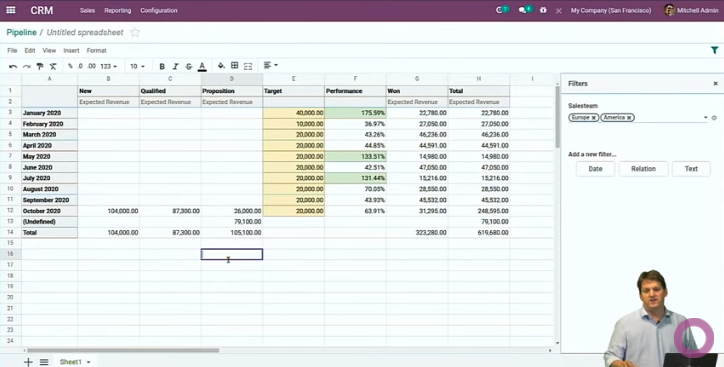Click the clear formatting icon
The height and width of the screenshot is (367, 724).
53,66
